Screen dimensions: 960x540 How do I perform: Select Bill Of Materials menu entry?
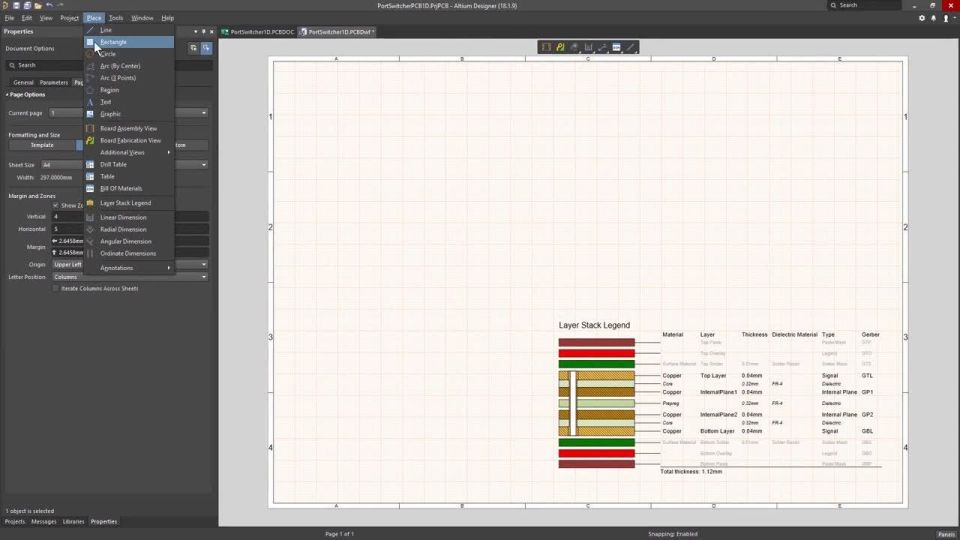coord(129,189)
